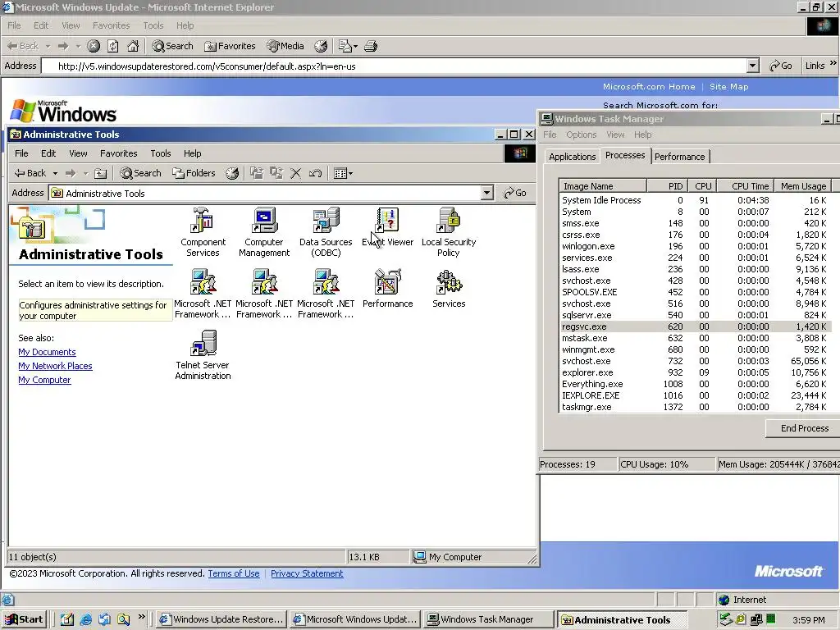Click Start button on taskbar
The image size is (840, 630).
pyautogui.click(x=25, y=619)
